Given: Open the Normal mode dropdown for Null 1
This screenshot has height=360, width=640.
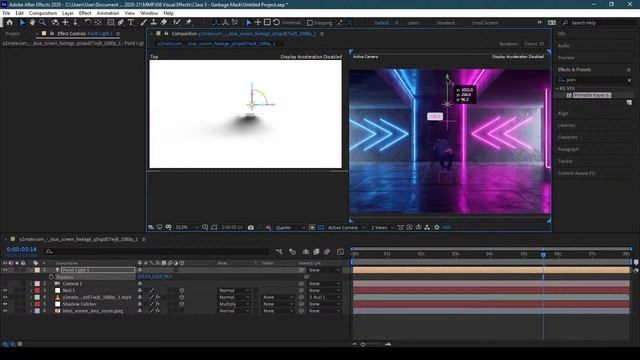Looking at the screenshot, I should pyautogui.click(x=233, y=290).
